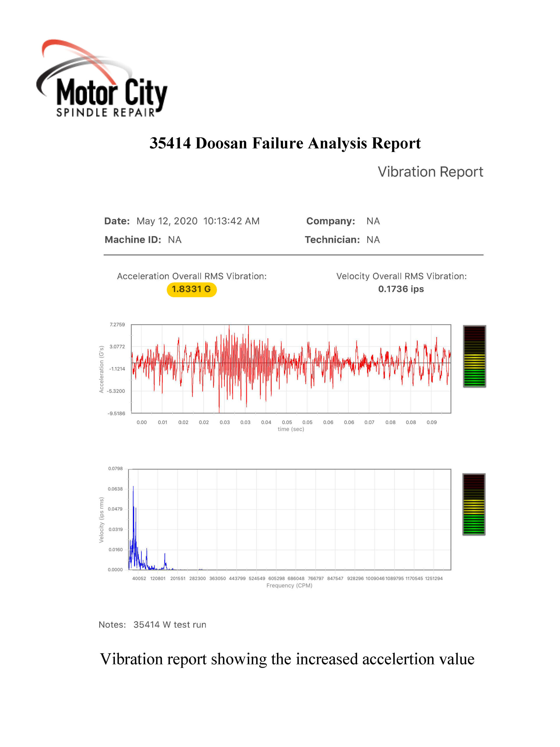Click the blue velocity spectrum chart
The width and height of the screenshot is (560, 747).
(290, 519)
